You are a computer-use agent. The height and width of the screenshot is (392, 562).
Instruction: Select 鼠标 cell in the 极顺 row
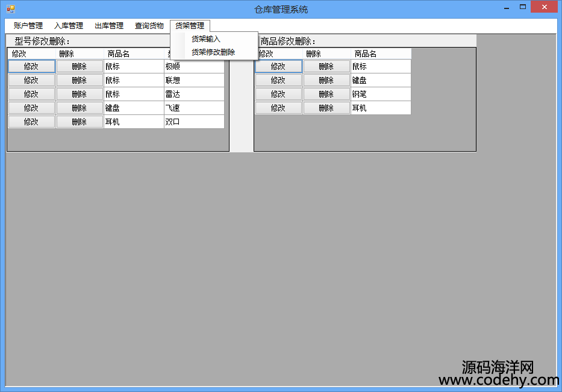134,66
